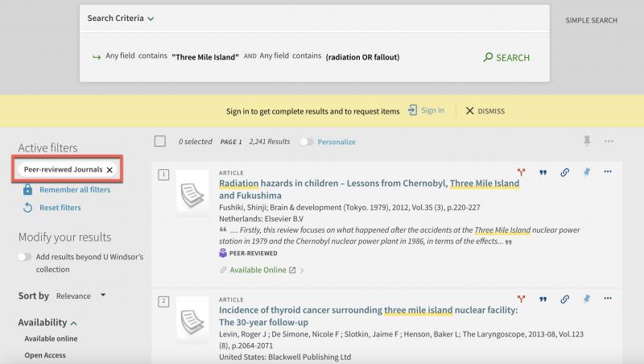644x364 pixels.
Task: Click the permalink icon on second result
Action: point(564,300)
